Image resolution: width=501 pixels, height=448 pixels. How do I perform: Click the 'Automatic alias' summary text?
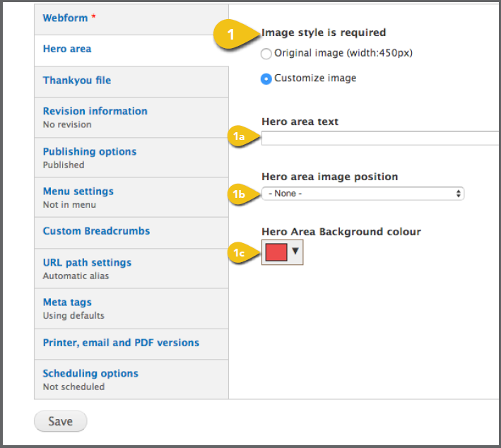(x=76, y=276)
